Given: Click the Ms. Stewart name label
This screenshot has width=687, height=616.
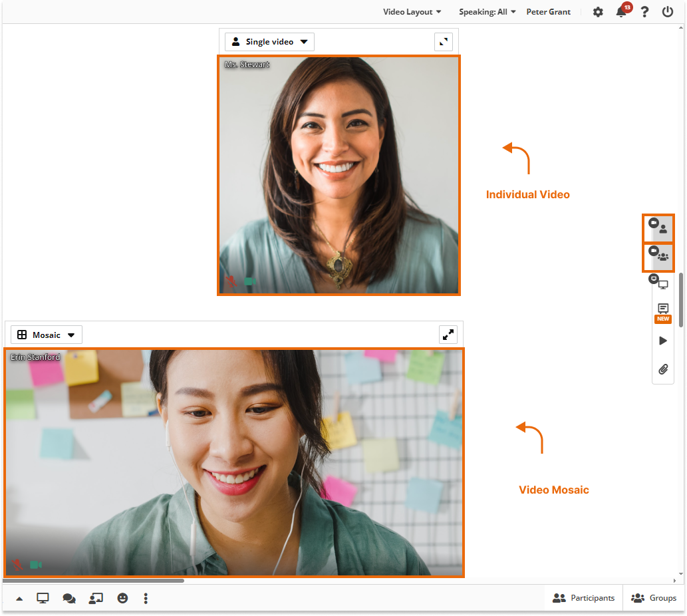Looking at the screenshot, I should pos(247,65).
